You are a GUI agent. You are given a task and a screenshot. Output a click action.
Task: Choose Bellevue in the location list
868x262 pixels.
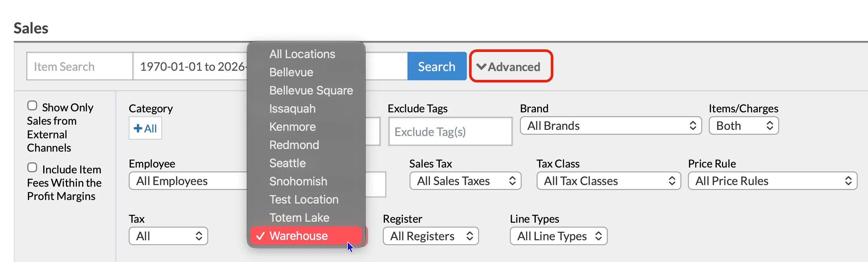pyautogui.click(x=306, y=72)
